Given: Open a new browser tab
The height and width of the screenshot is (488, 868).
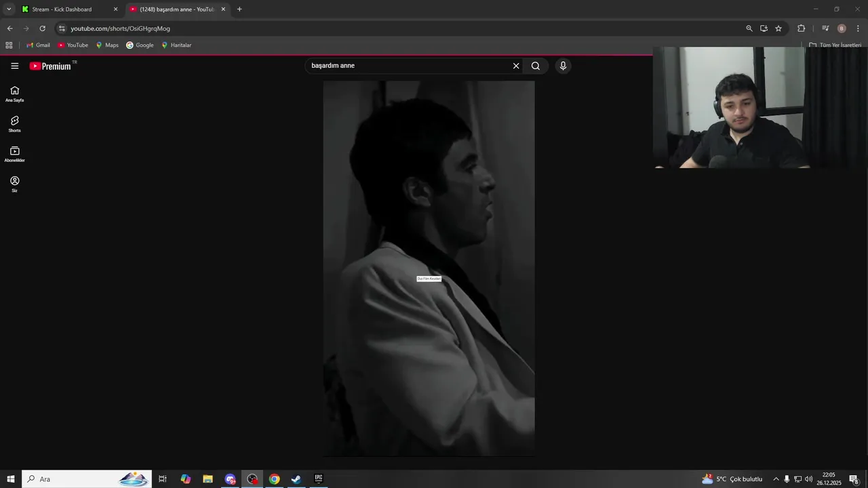Looking at the screenshot, I should 239,9.
